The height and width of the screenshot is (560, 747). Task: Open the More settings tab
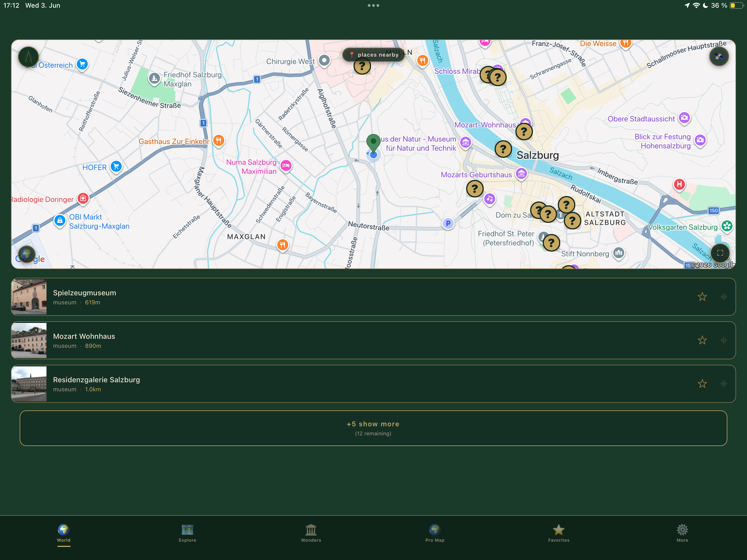pyautogui.click(x=682, y=533)
